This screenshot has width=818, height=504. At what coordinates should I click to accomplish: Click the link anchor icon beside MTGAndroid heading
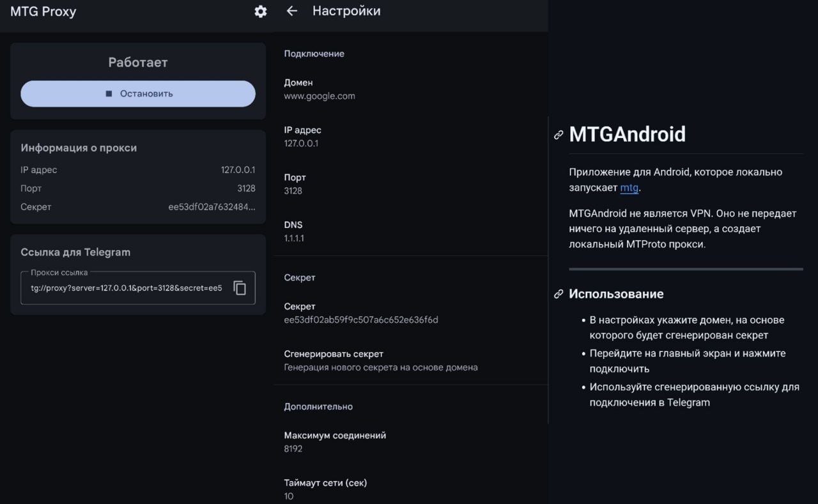coord(559,135)
